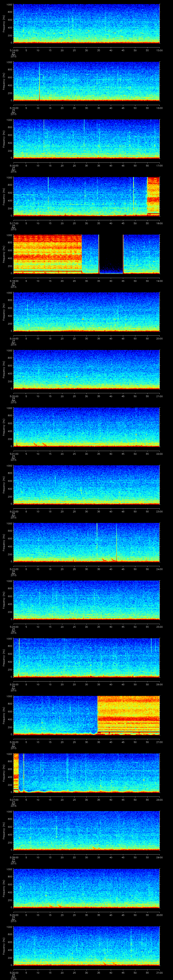Viewport: 173px width, 980px height.
Task: Click the 5:18:00 start time label
Action: click(14, 281)
